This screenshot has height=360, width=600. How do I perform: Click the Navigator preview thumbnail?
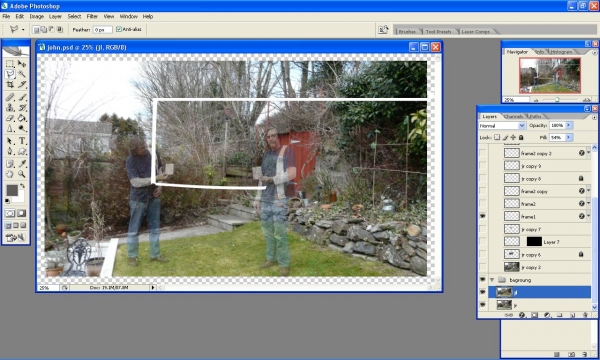point(550,75)
